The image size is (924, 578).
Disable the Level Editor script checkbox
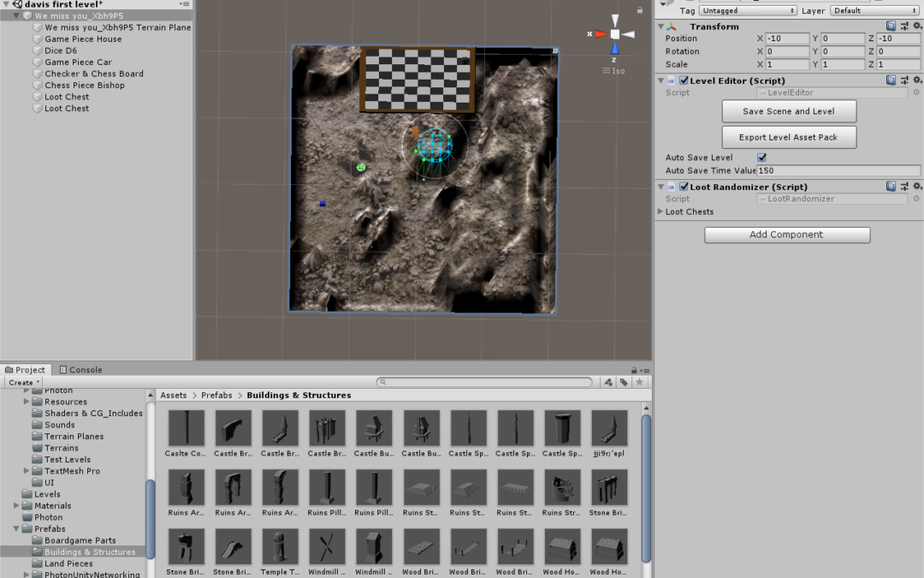684,80
